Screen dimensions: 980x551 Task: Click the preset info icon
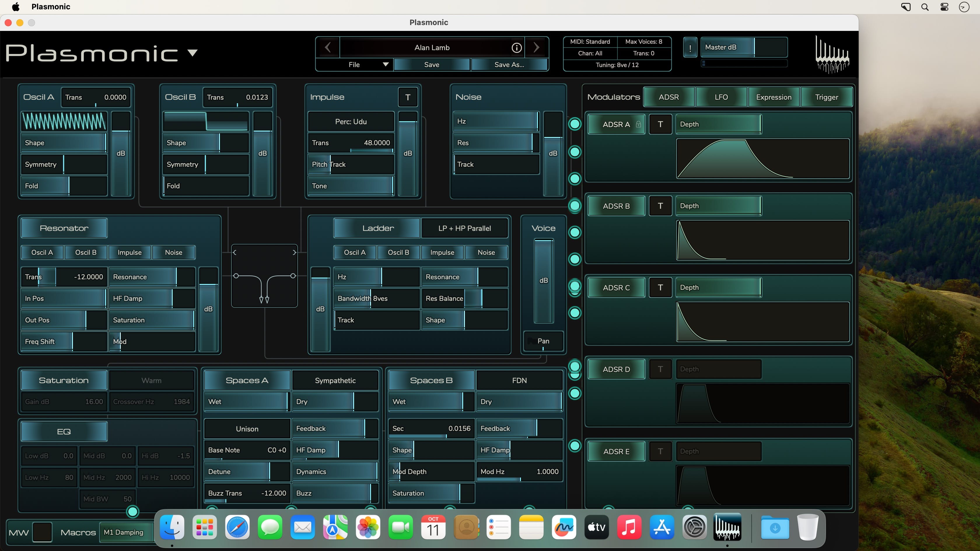[x=516, y=48]
